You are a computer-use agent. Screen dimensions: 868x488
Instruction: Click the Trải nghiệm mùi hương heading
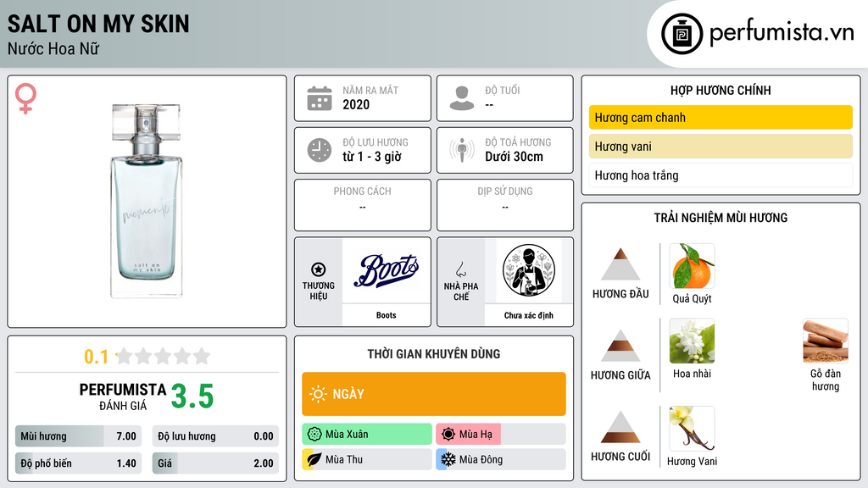coord(721,218)
